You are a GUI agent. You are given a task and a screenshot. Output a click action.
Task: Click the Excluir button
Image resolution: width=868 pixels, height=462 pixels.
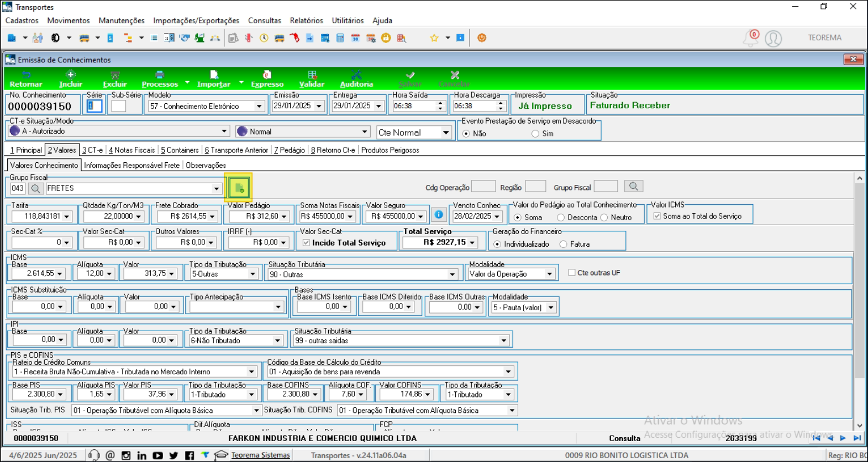click(115, 79)
